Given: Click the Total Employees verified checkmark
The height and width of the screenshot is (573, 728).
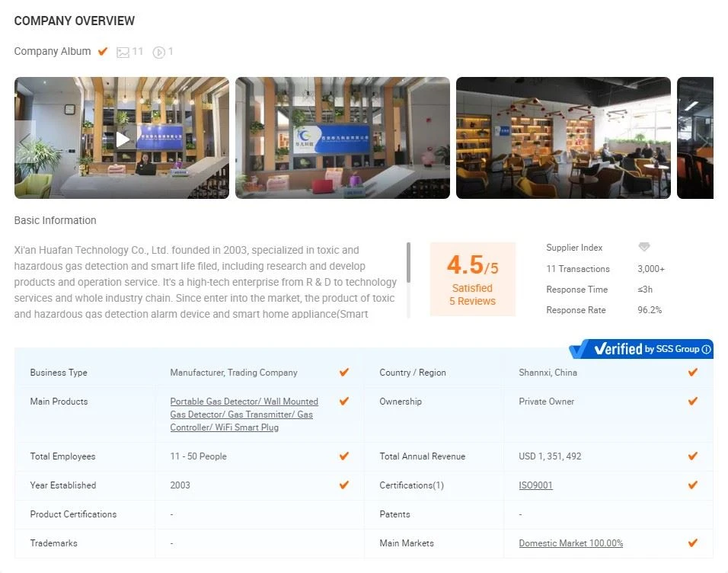Looking at the screenshot, I should (x=344, y=456).
